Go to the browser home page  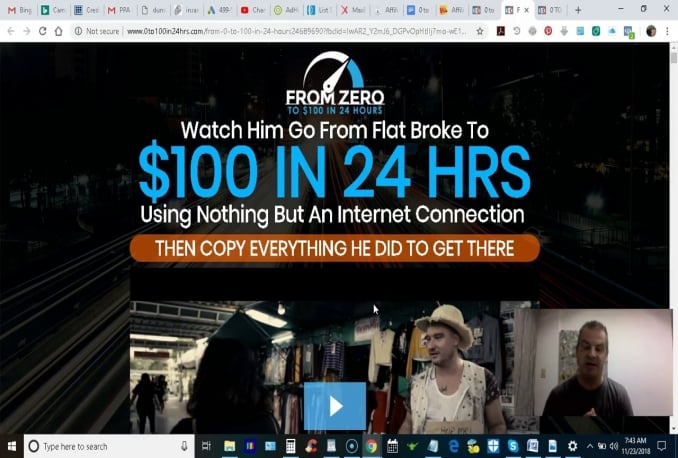(x=58, y=31)
